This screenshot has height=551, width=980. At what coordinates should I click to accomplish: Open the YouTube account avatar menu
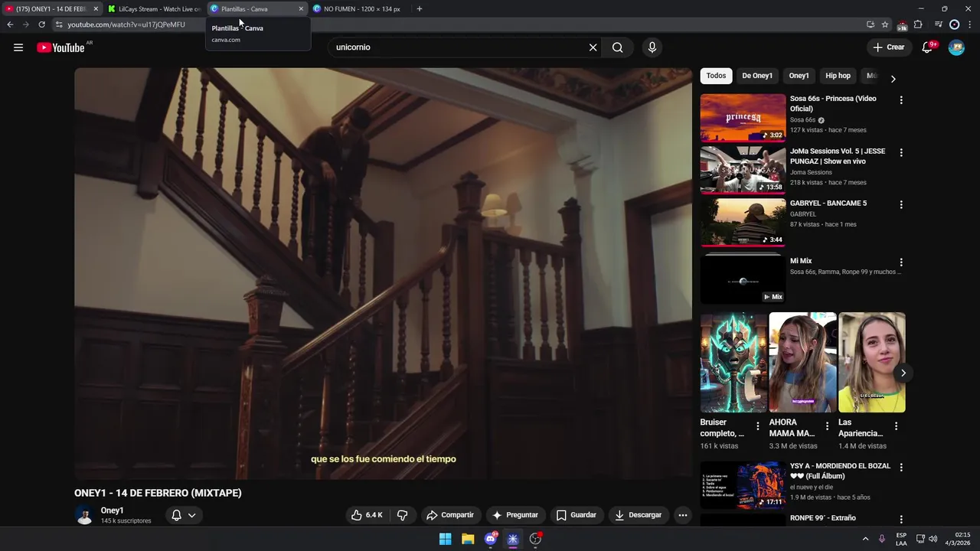click(x=956, y=47)
